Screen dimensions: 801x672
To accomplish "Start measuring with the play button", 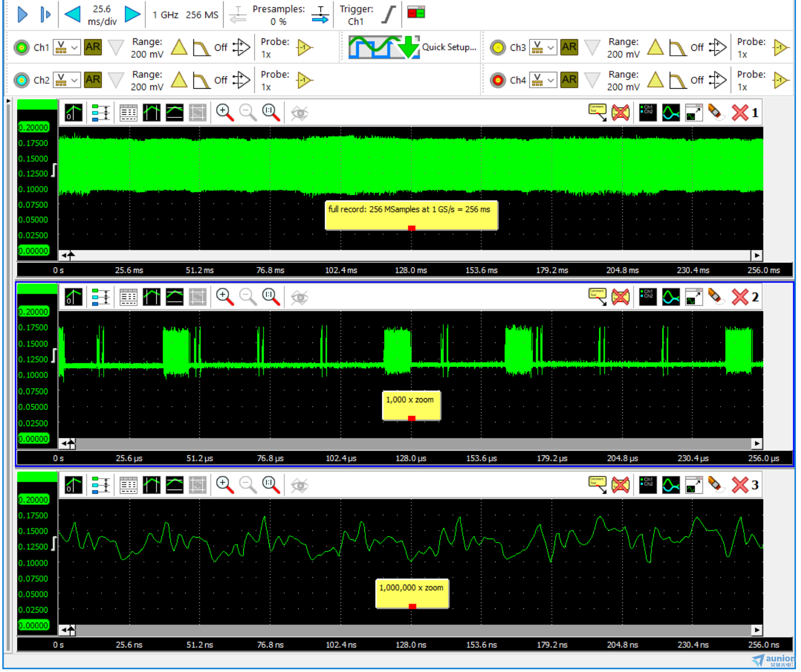I will pyautogui.click(x=22, y=14).
